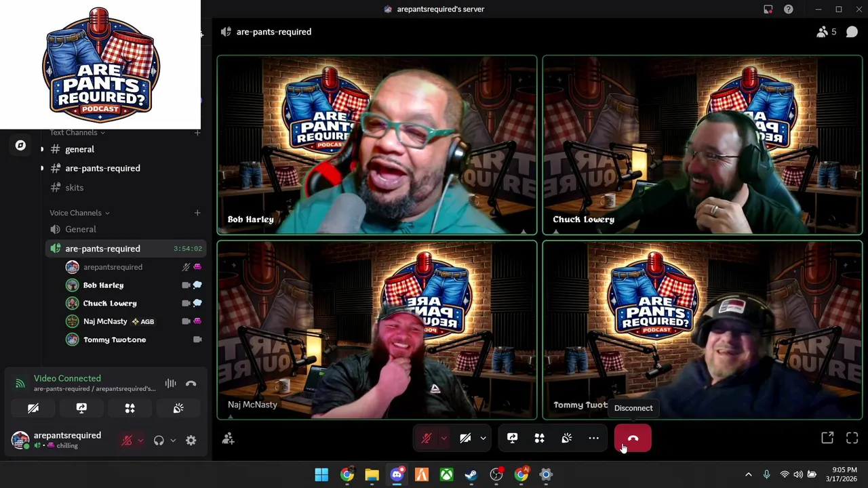The image size is (868, 488).
Task: Click the 3:54:02 call timer
Action: pyautogui.click(x=188, y=249)
